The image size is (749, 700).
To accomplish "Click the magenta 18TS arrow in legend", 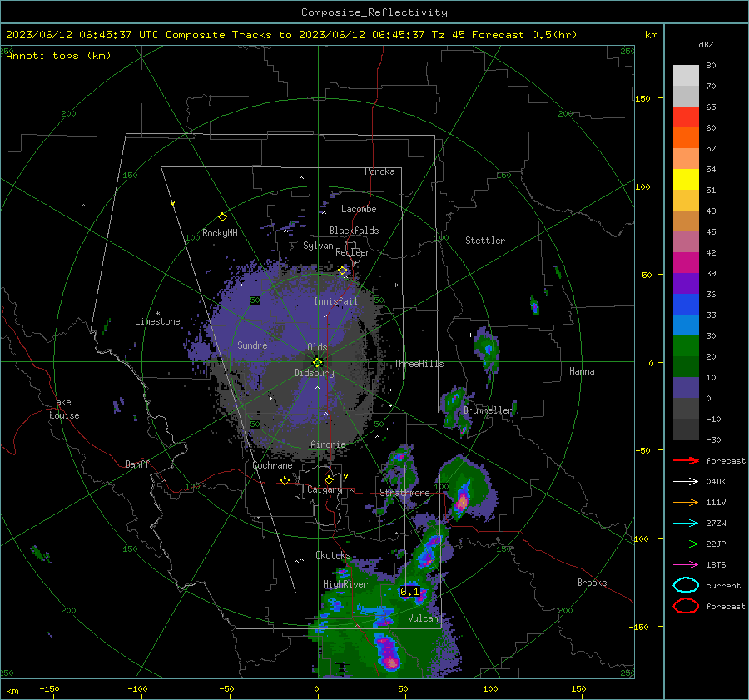I will click(x=686, y=565).
